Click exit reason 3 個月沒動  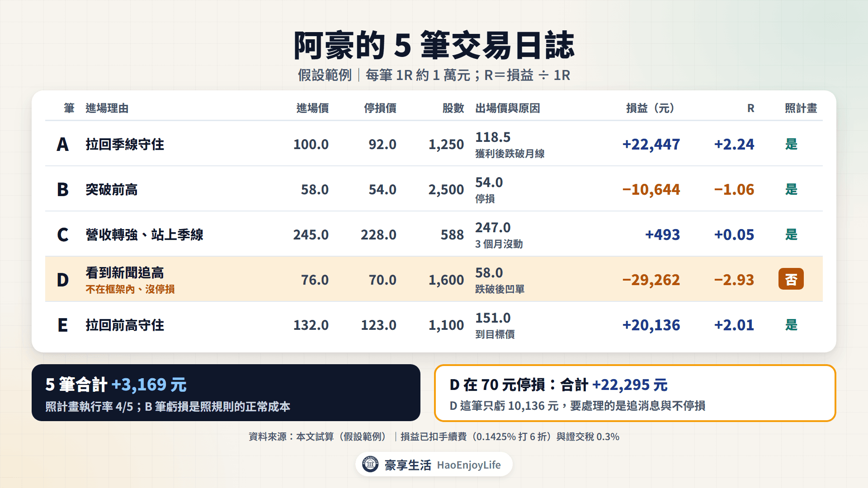(x=499, y=244)
